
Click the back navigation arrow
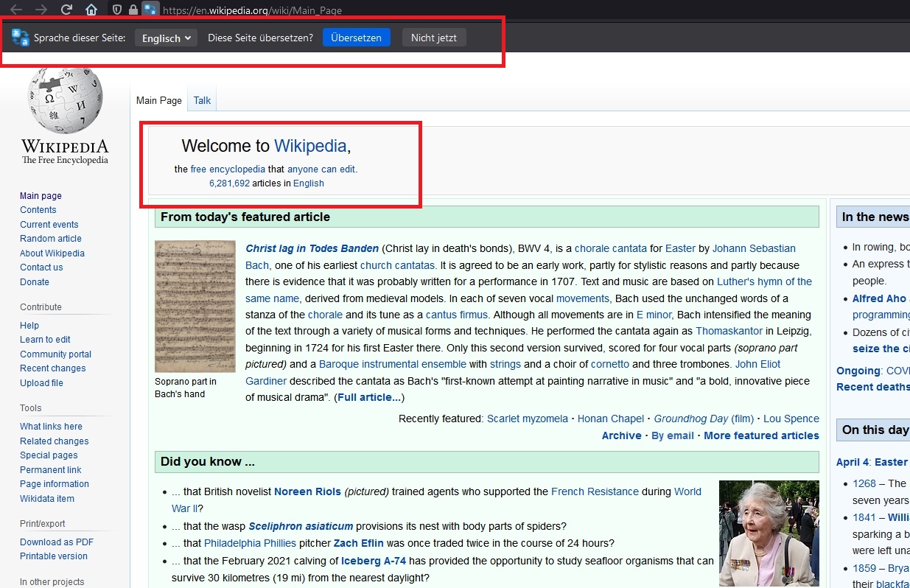coord(15,10)
